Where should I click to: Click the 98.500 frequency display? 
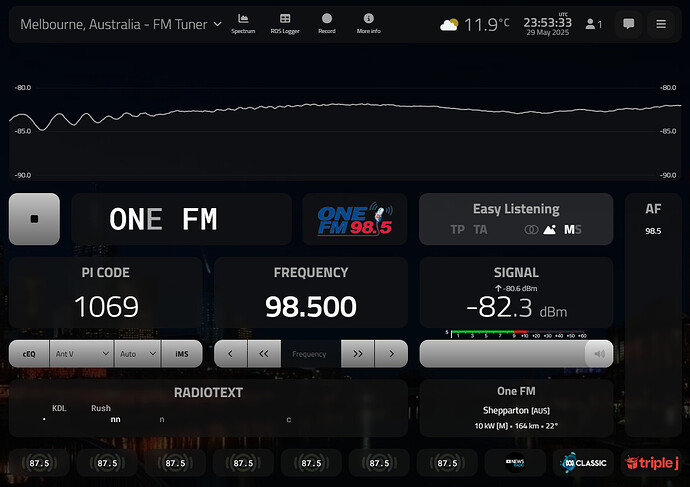[311, 306]
